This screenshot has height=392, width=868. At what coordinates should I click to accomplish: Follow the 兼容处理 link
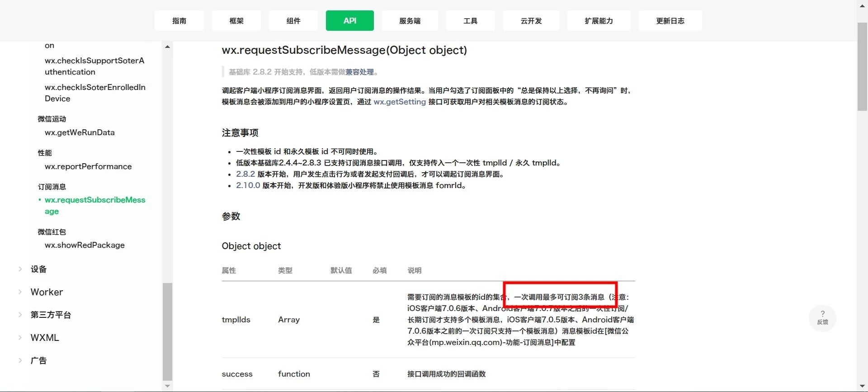tap(360, 72)
